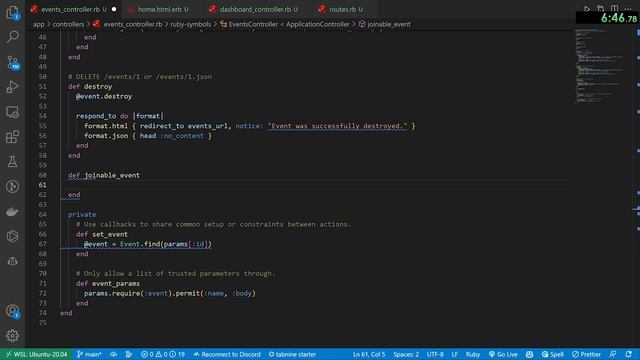Click the speedrun timer overlay showing 6:46
The width and height of the screenshot is (640, 360).
tap(607, 18)
